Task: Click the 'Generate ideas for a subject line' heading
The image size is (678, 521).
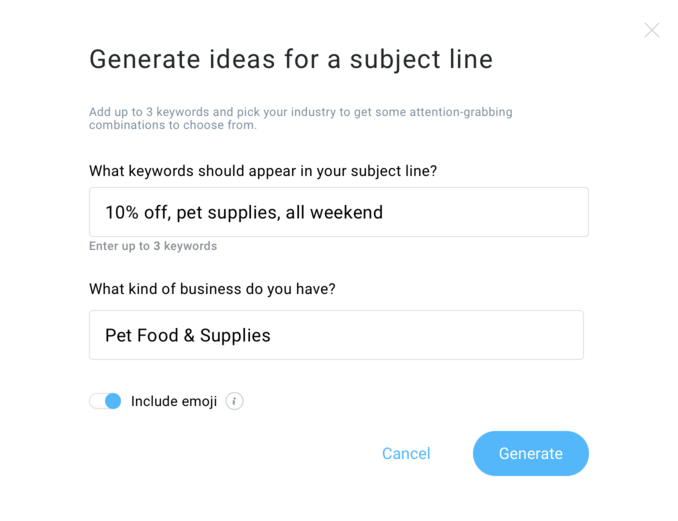Action: coord(291,59)
